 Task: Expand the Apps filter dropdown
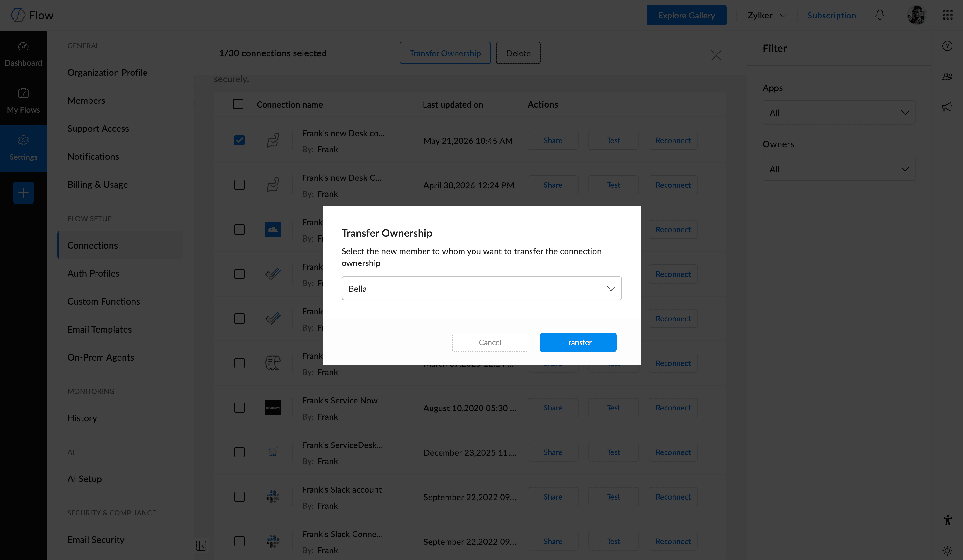click(x=839, y=113)
